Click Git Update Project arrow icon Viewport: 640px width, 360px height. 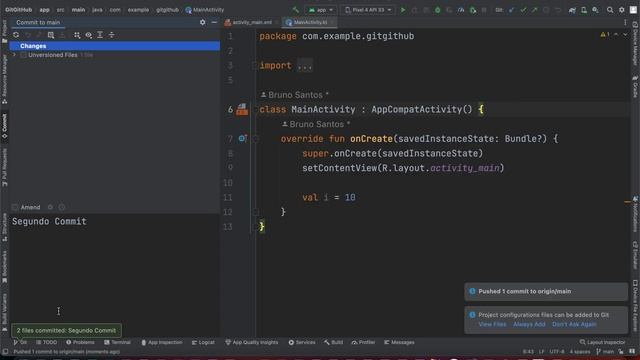click(x=511, y=10)
